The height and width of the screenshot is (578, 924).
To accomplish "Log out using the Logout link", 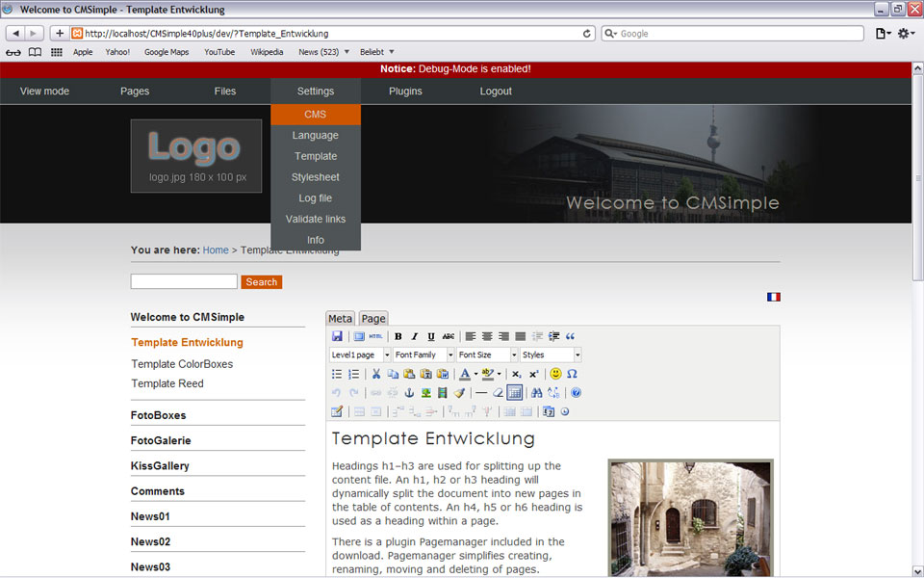I will pos(496,92).
